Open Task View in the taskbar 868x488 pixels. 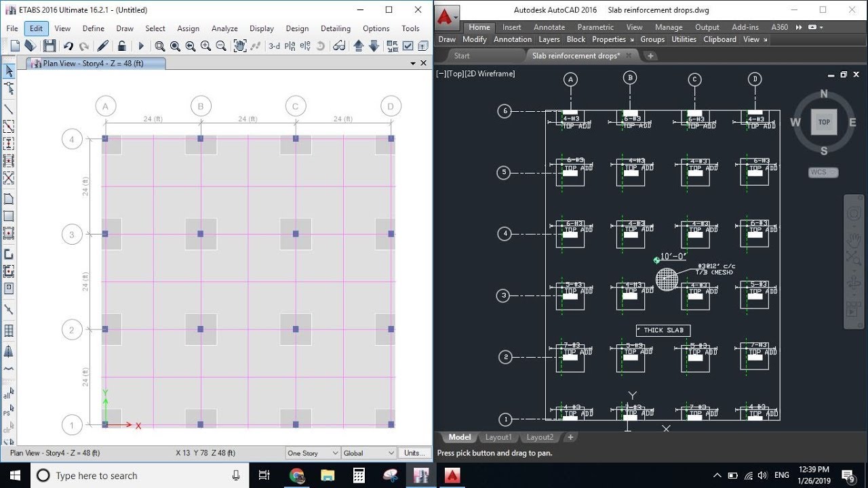coord(264,476)
